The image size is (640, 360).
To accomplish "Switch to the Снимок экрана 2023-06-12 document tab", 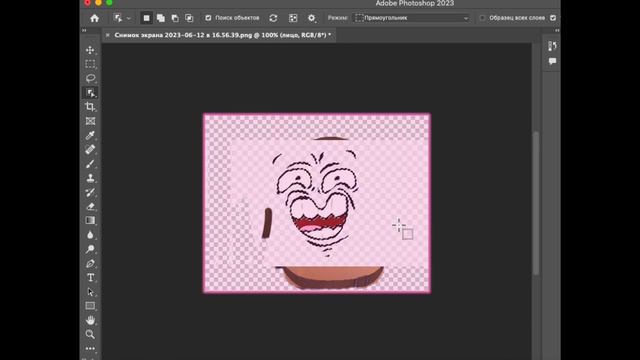I will (223, 35).
